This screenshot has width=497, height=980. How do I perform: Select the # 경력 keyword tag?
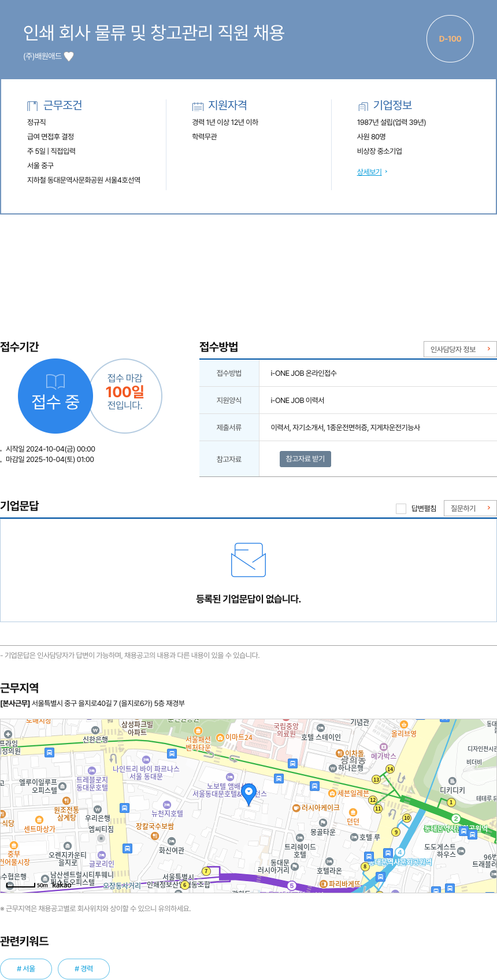tap(84, 968)
